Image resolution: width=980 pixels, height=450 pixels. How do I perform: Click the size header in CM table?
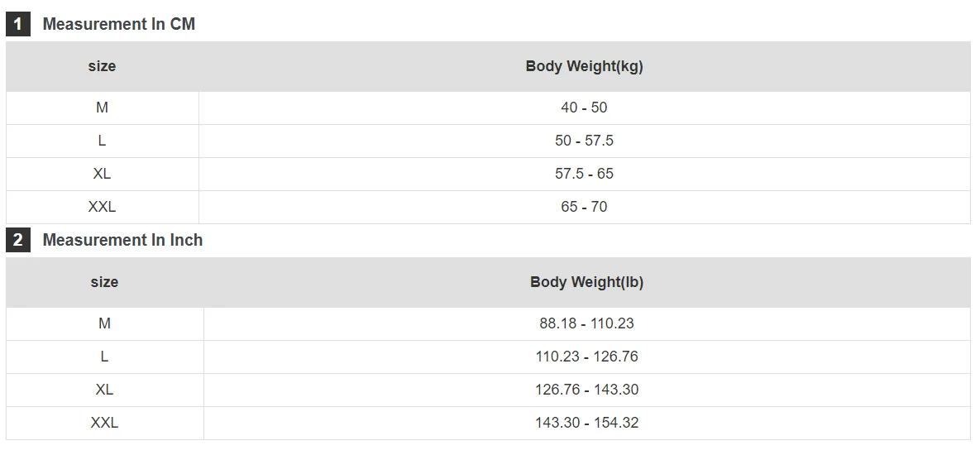click(x=102, y=66)
